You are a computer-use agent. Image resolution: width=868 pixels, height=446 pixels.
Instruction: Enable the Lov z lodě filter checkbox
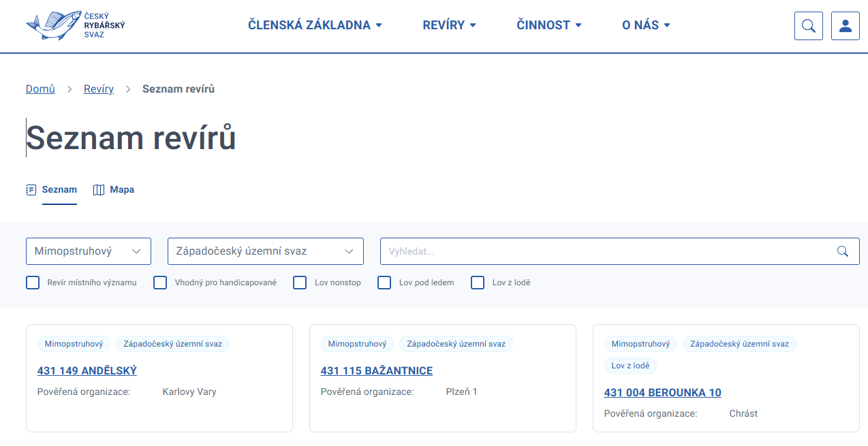tap(478, 283)
